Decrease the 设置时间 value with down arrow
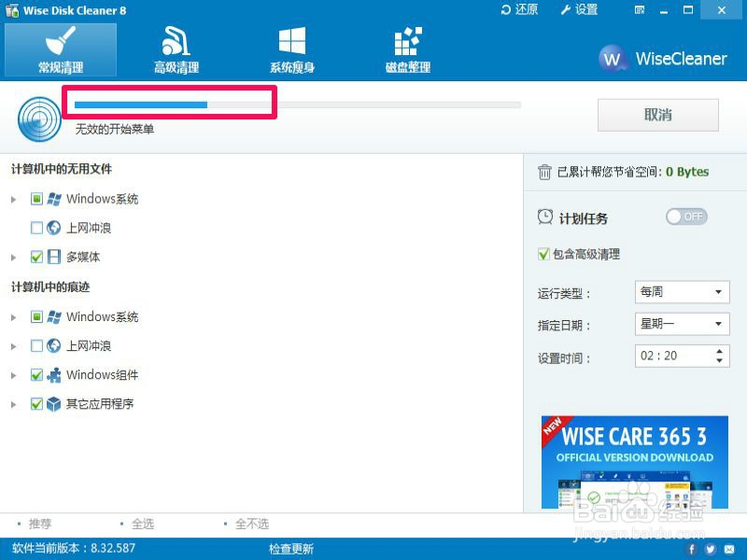 (719, 361)
